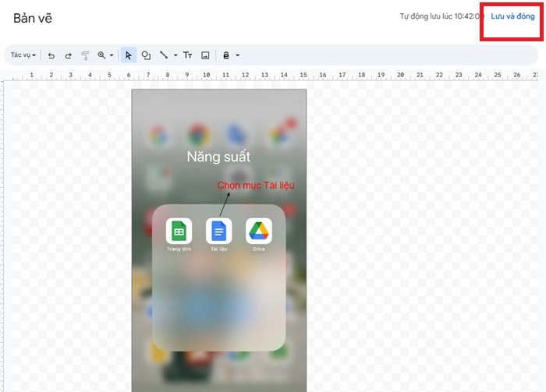The image size is (546, 392).
Task: Select the Paint format tool
Action: tap(85, 55)
